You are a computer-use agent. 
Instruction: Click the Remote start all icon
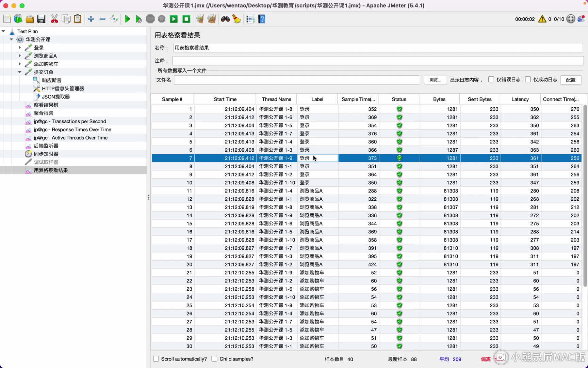click(174, 19)
